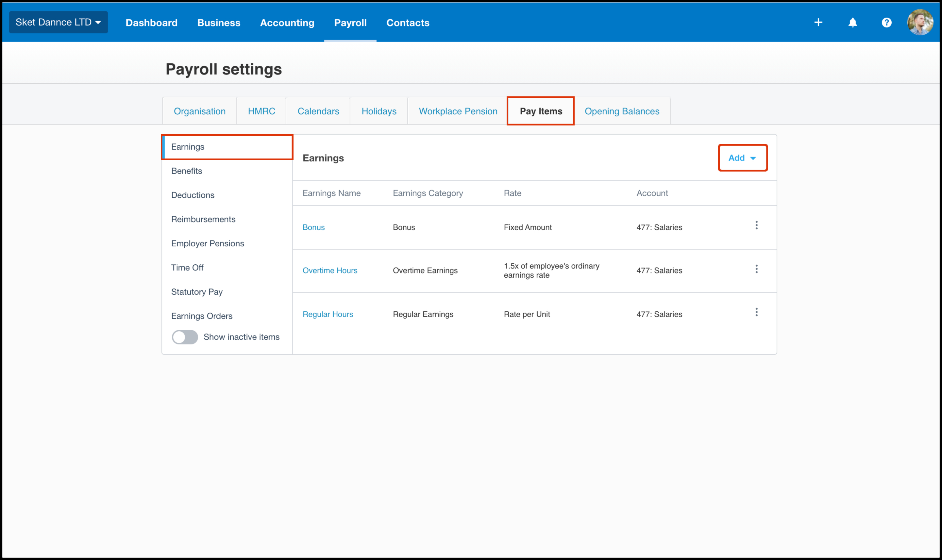Select Deductions in the sidebar
The width and height of the screenshot is (942, 560).
pyautogui.click(x=227, y=195)
